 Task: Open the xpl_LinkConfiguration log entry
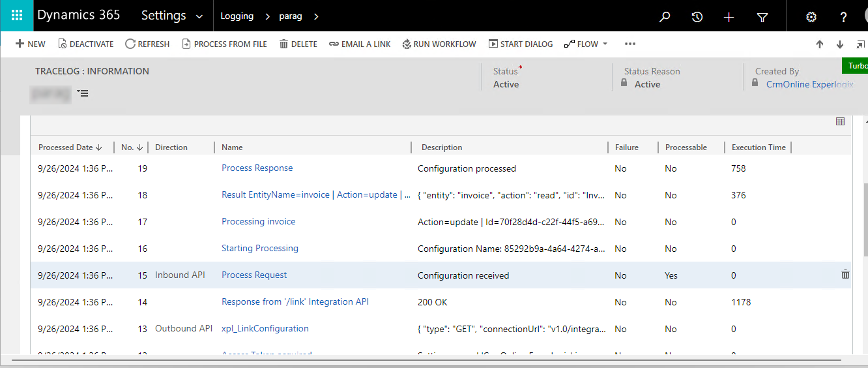pos(265,329)
